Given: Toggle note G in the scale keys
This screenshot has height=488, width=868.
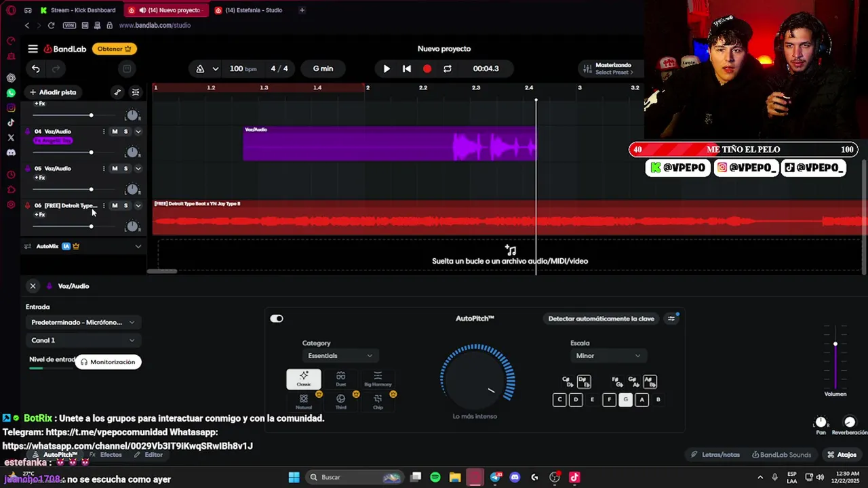Looking at the screenshot, I should (625, 400).
